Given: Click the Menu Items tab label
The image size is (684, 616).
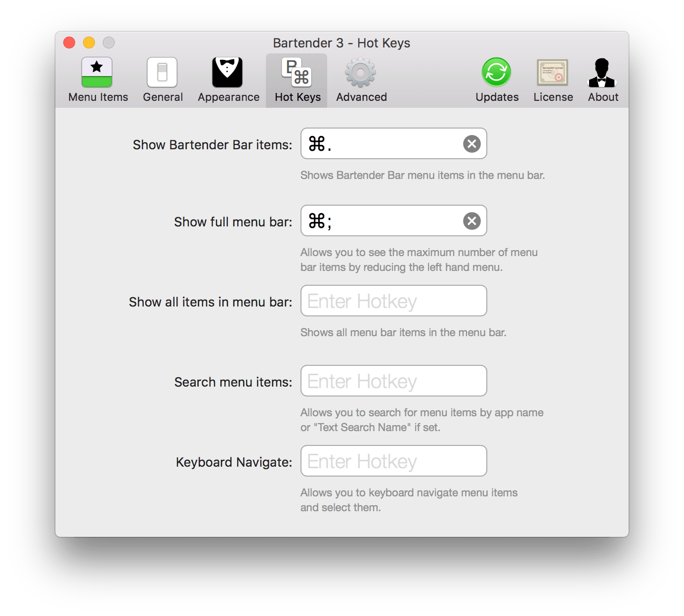Looking at the screenshot, I should pyautogui.click(x=98, y=97).
